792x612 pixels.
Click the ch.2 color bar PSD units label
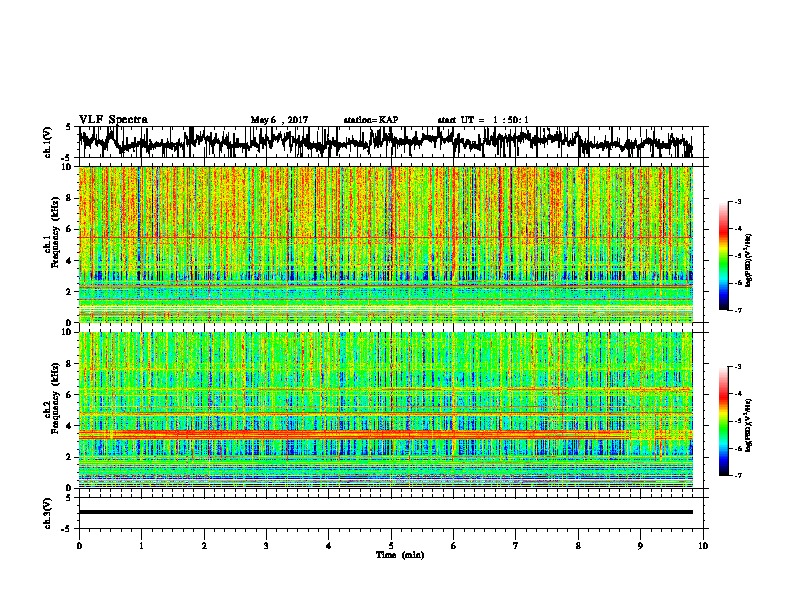(748, 425)
